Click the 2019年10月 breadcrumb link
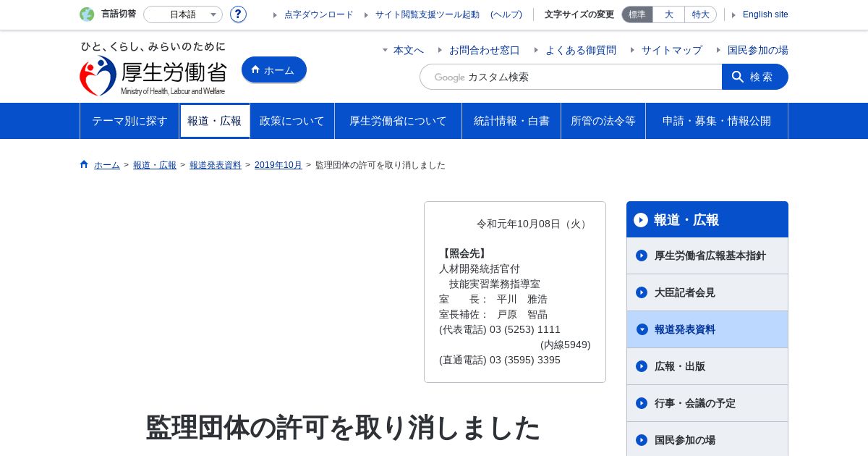 click(x=278, y=165)
